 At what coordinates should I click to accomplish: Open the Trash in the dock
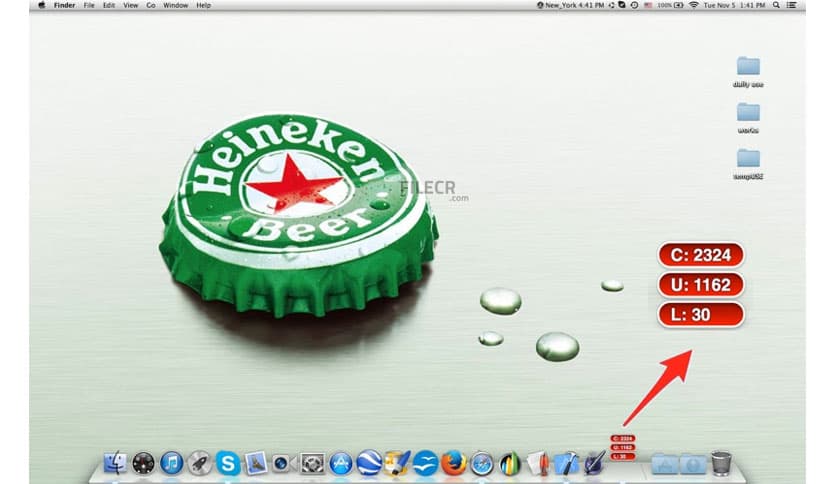point(721,462)
